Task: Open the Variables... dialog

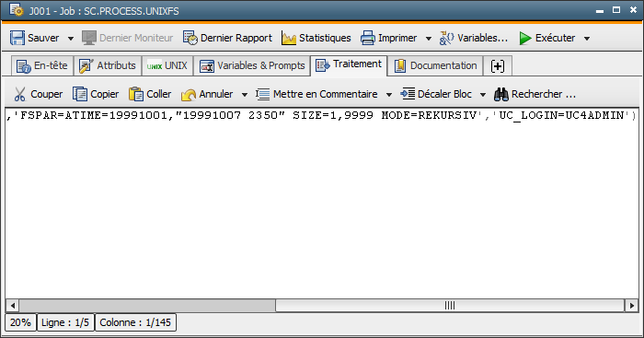Action: (473, 38)
